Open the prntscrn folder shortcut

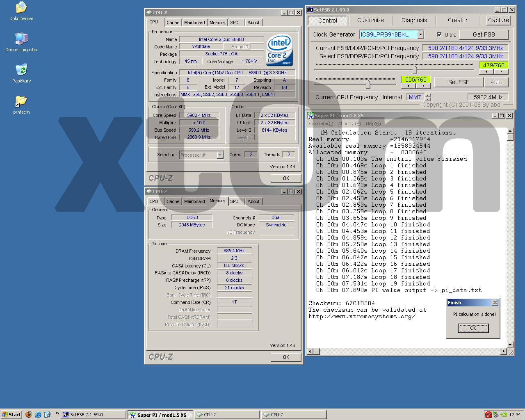(21, 101)
